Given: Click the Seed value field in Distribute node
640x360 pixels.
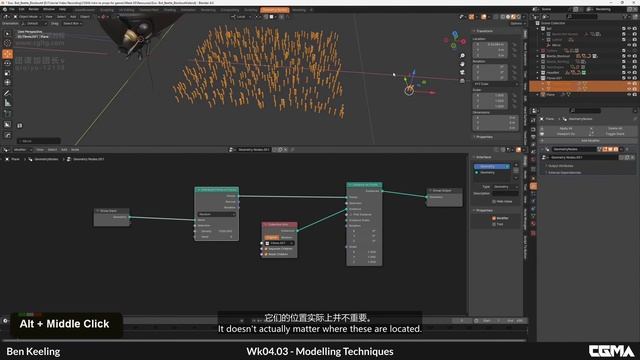Looking at the screenshot, I should pos(217,237).
